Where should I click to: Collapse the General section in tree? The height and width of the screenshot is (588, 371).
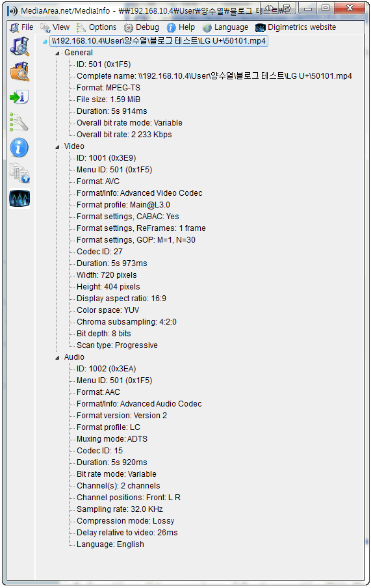pyautogui.click(x=57, y=53)
